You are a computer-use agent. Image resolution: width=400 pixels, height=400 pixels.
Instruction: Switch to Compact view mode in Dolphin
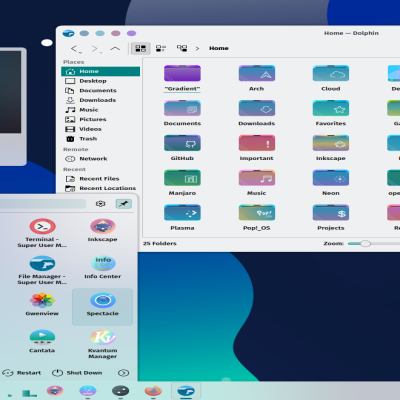click(161, 48)
